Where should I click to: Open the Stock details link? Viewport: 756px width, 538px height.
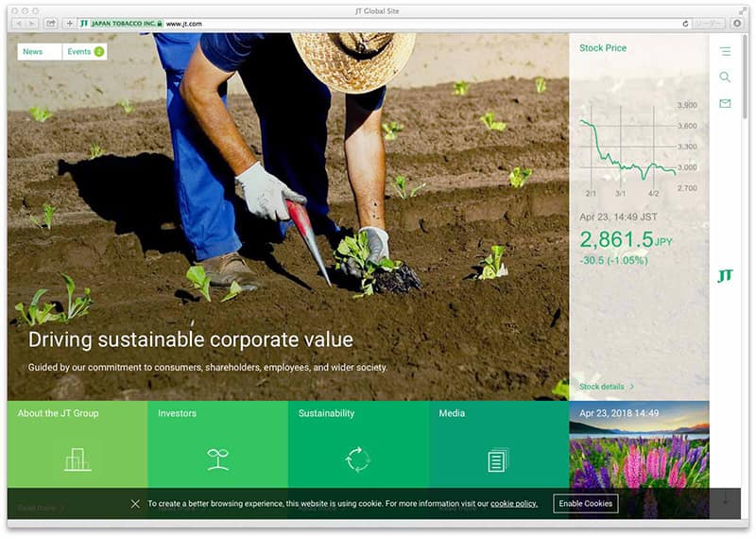pos(607,387)
